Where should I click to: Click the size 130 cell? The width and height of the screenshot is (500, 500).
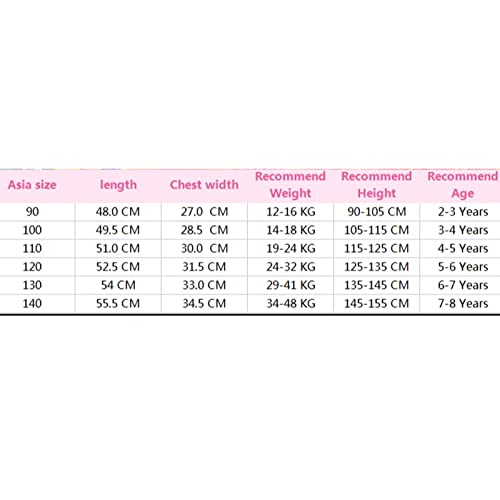32,285
